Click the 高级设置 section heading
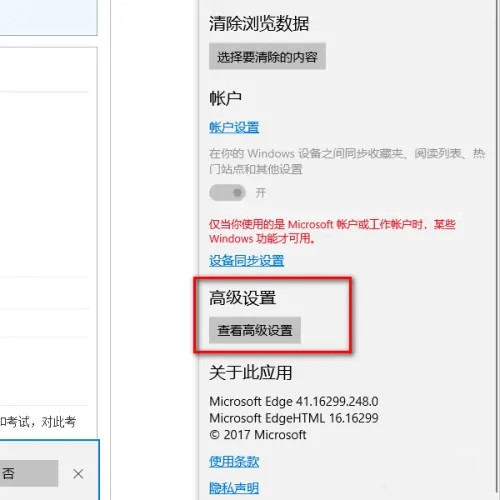The width and height of the screenshot is (500, 500). (x=242, y=298)
